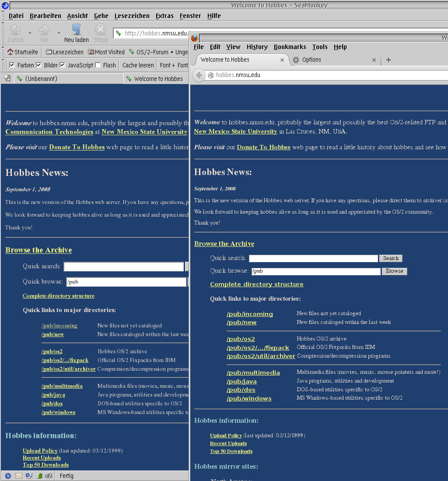Viewport: 448px width, 481px height.
Task: Open the Lesezeichen menu in the menu bar
Action: point(132,16)
